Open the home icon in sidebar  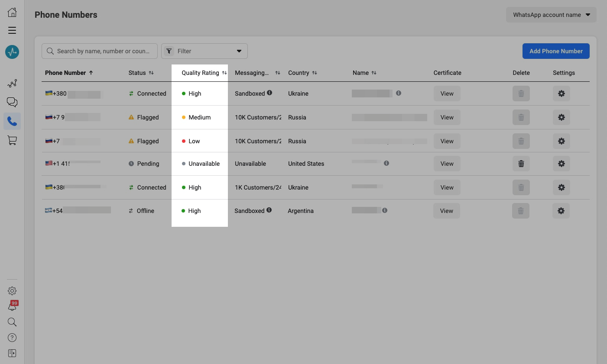coord(12,12)
